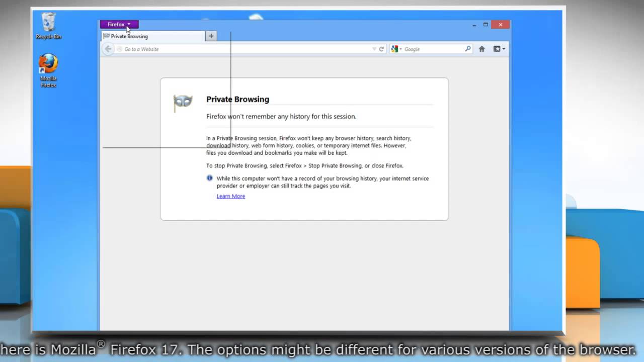Click the search magnifier icon
This screenshot has width=644, height=362.
click(468, 49)
